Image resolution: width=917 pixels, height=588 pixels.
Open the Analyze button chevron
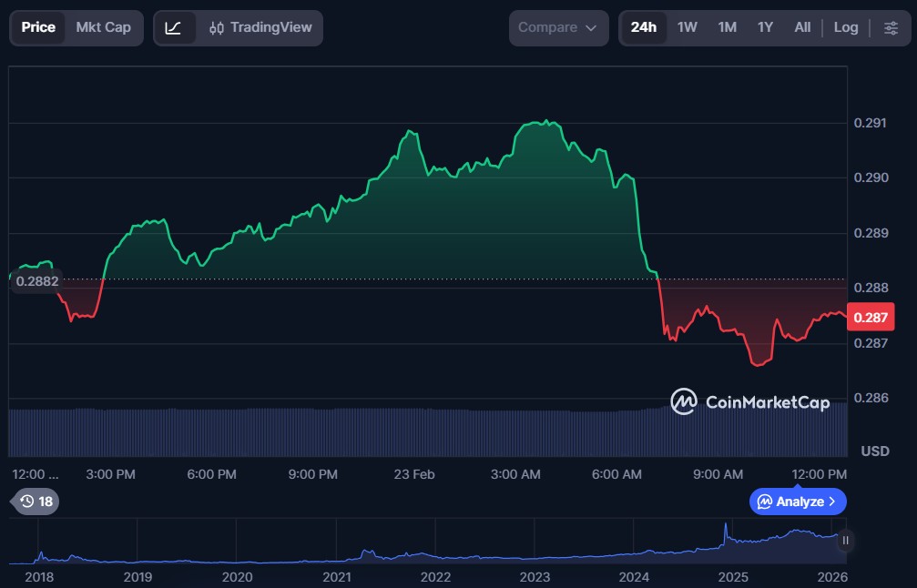(x=830, y=502)
